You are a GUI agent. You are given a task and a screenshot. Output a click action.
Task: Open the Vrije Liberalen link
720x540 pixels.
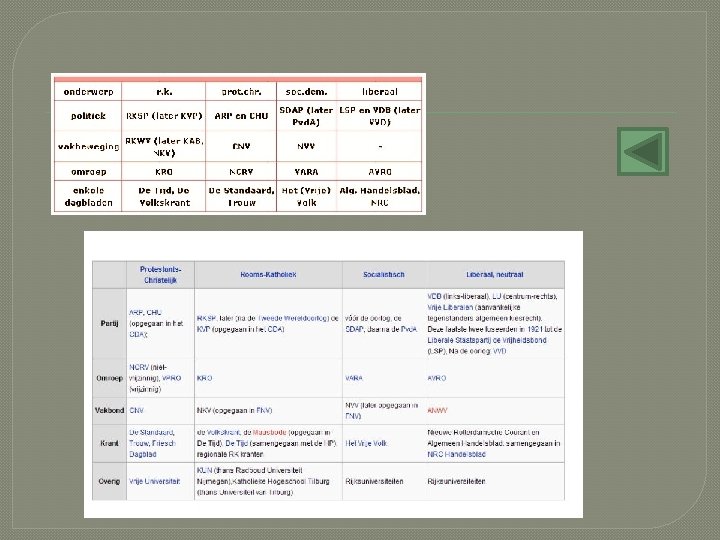pyautogui.click(x=450, y=307)
